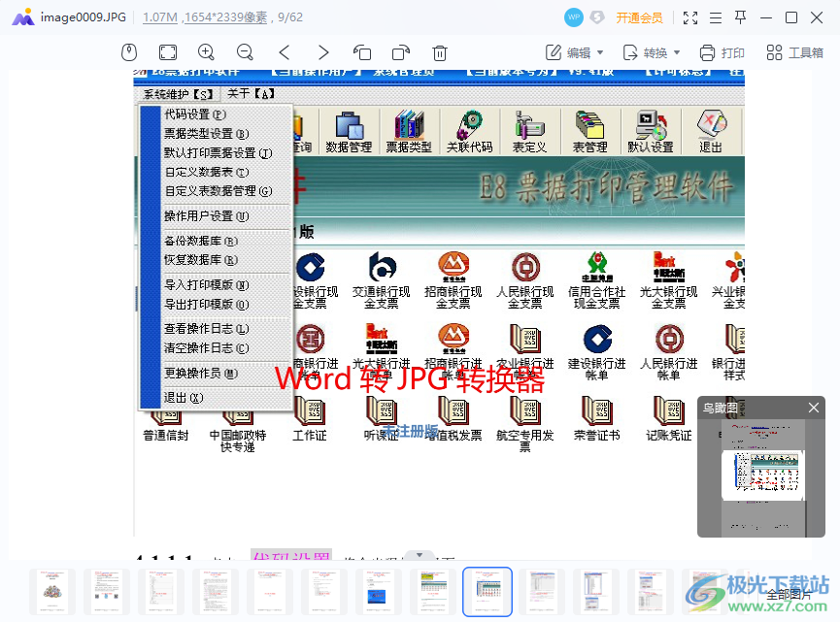Screen dimensions: 840x622
Task: Select the zoom out magnifier tool
Action: [x=246, y=52]
